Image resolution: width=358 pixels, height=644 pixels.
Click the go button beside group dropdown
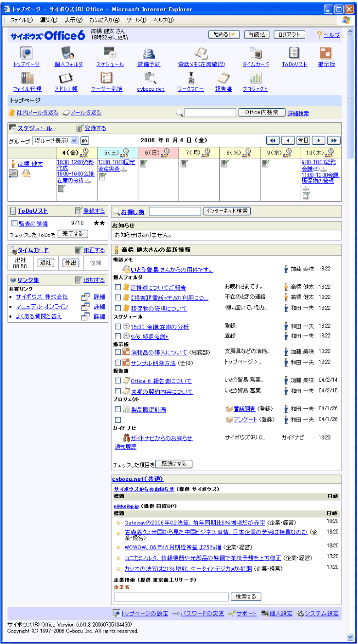[x=84, y=140]
